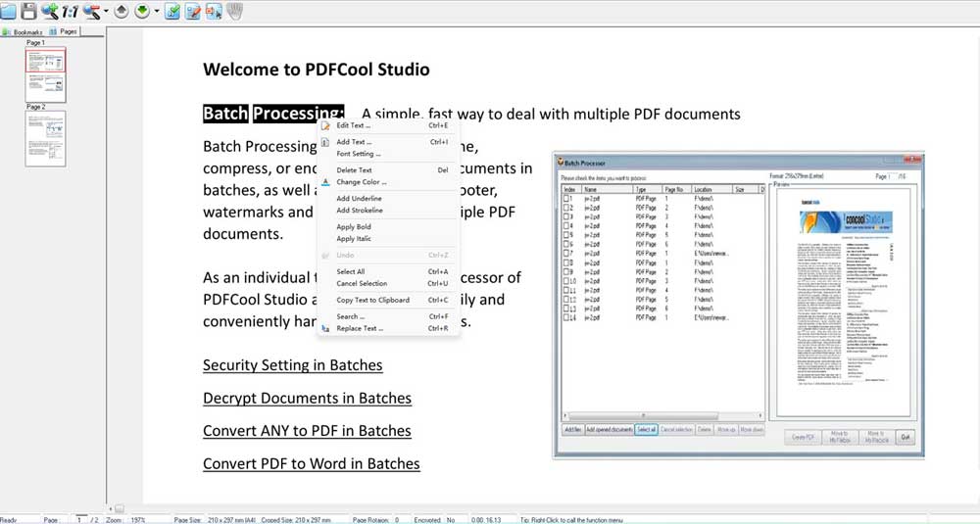Choose Delete Text in context menu
The image size is (980, 524).
pos(387,169)
